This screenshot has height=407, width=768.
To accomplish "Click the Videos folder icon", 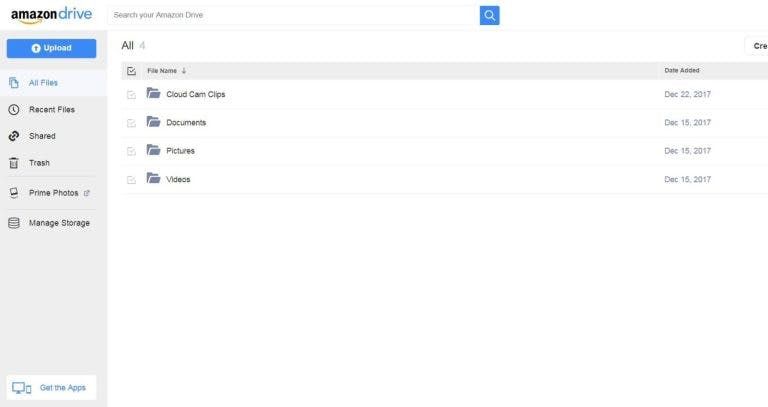I will tap(153, 179).
